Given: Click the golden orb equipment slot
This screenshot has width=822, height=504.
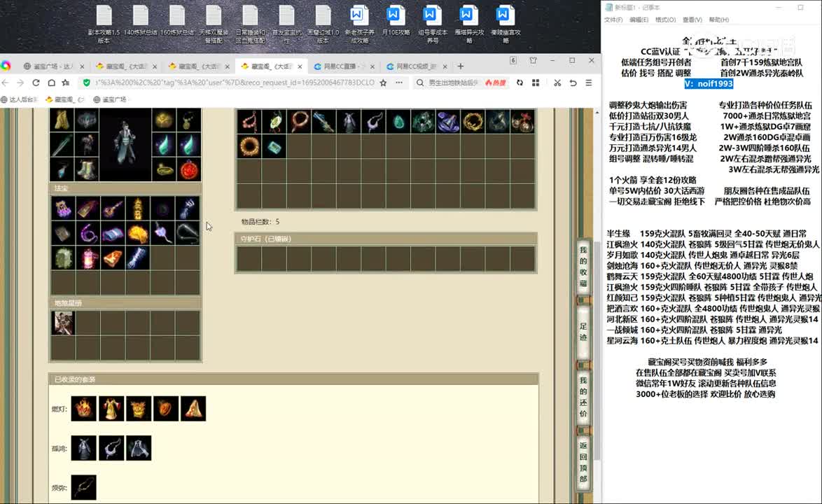Looking at the screenshot, I should coord(164,120).
